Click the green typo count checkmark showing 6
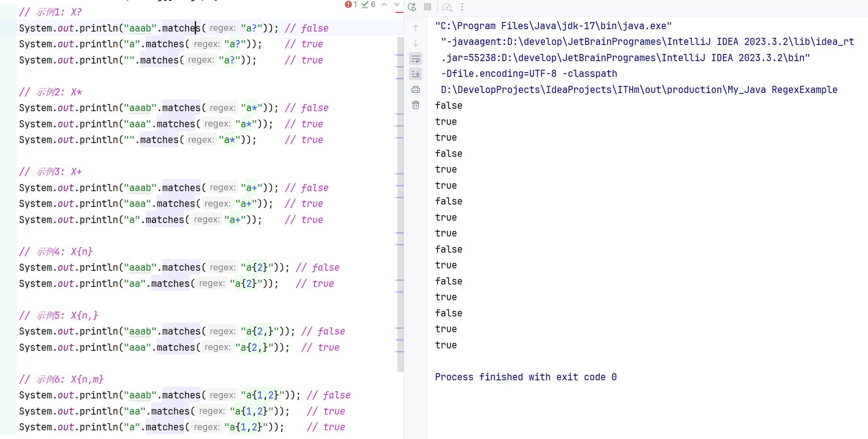The width and height of the screenshot is (868, 439). click(368, 5)
